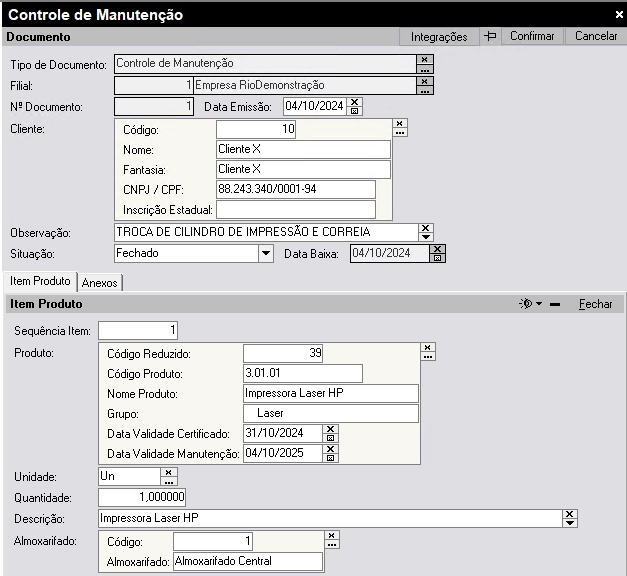The height and width of the screenshot is (576, 627).
Task: Open calendar for Data Validade Manutenção
Action: coord(331,458)
